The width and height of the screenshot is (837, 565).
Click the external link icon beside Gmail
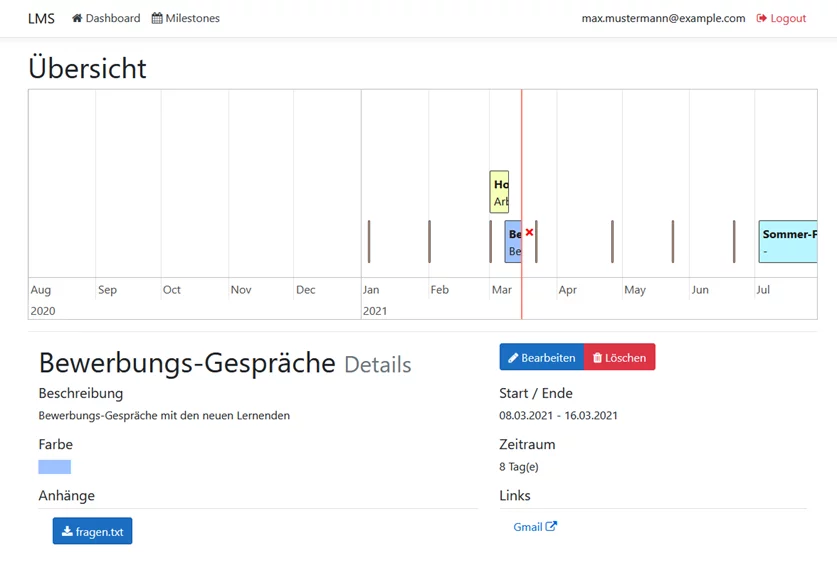(551, 527)
